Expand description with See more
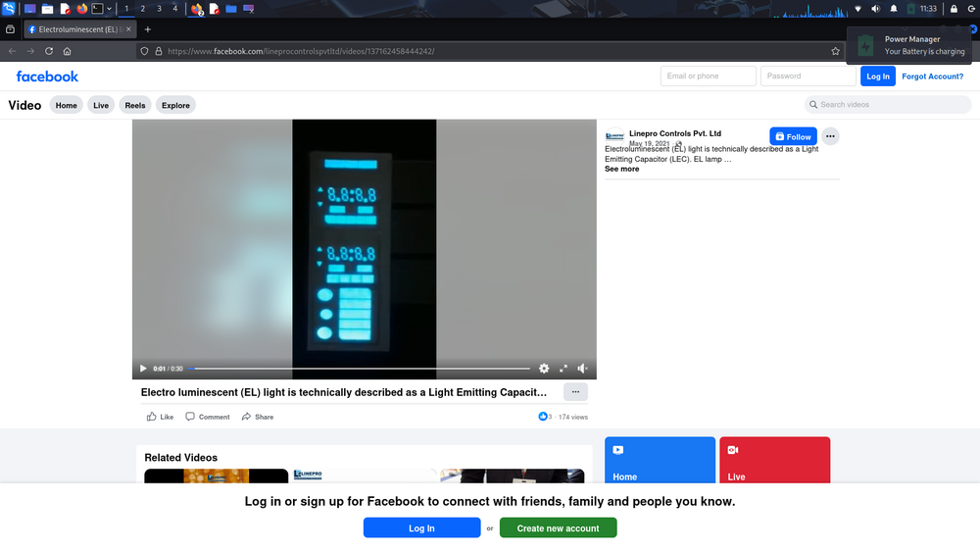The image size is (980, 551). tap(621, 170)
